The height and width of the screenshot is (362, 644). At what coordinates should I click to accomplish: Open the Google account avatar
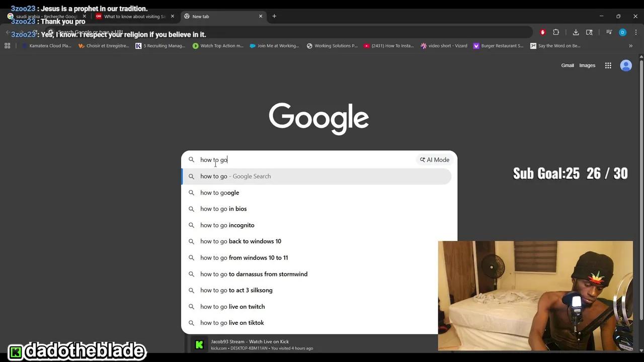[626, 65]
